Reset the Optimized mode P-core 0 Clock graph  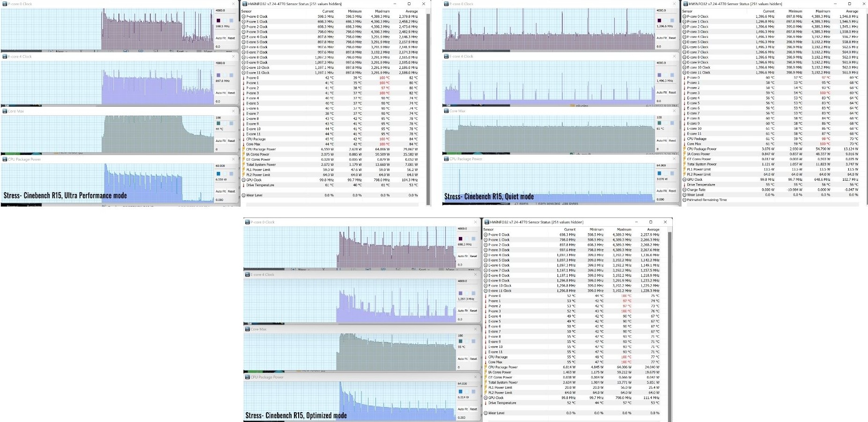(473, 256)
